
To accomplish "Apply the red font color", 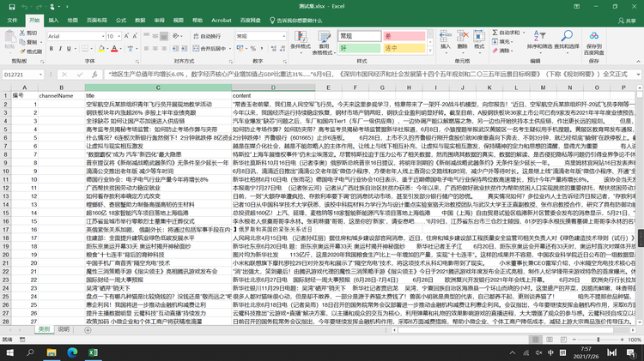I will point(114,48).
